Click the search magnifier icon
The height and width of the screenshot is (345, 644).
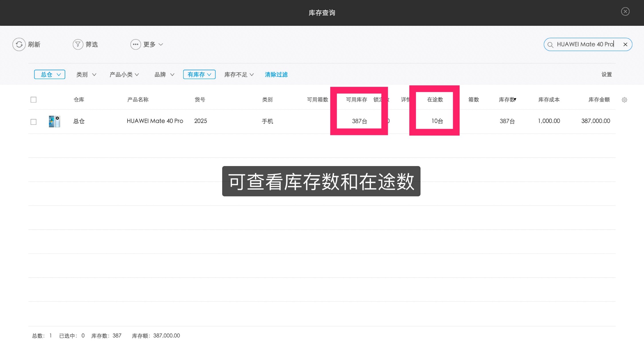click(x=551, y=45)
